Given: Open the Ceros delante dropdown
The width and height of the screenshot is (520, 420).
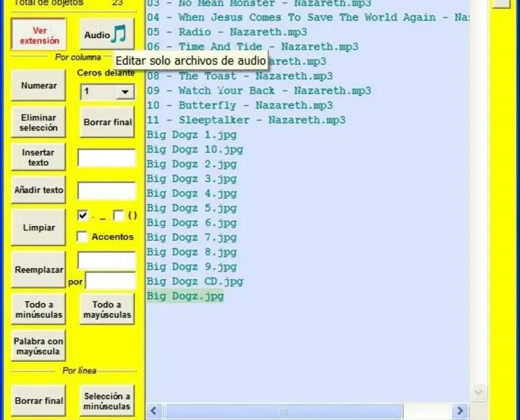Looking at the screenshot, I should (x=125, y=92).
